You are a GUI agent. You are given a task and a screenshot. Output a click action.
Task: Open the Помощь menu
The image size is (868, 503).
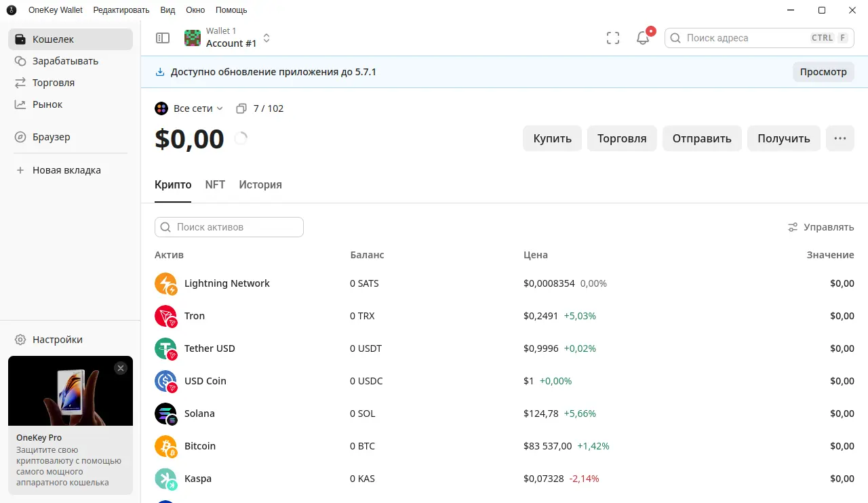pos(231,10)
